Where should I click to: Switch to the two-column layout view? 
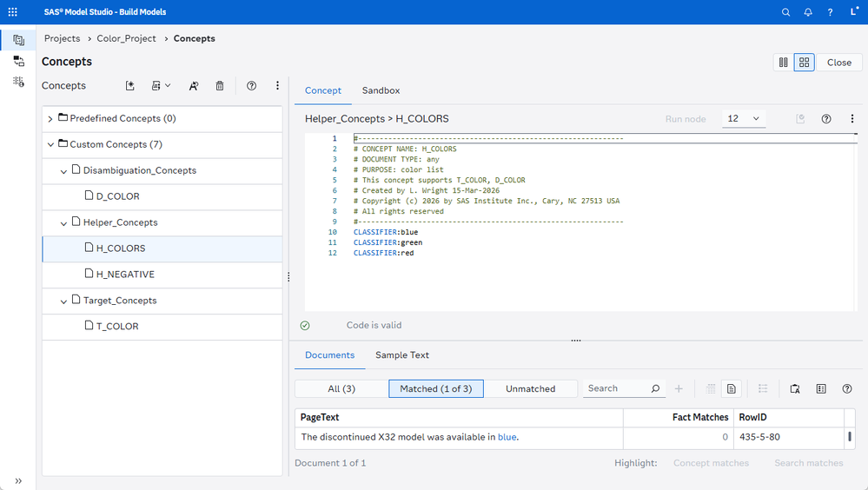784,63
